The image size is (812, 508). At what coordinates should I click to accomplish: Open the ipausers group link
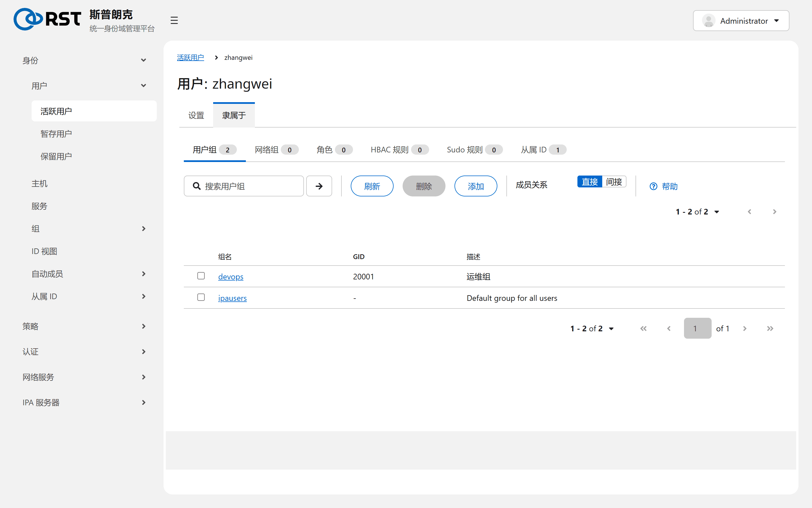pos(232,298)
